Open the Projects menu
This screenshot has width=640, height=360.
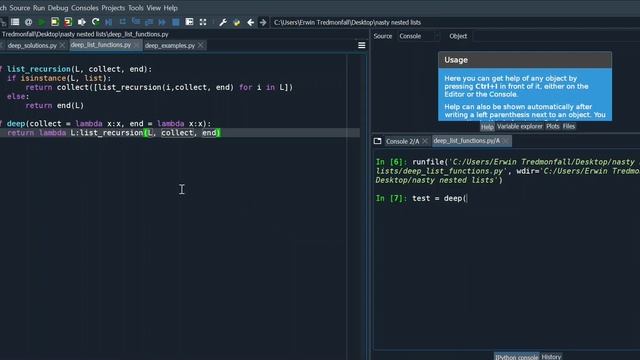[x=113, y=8]
